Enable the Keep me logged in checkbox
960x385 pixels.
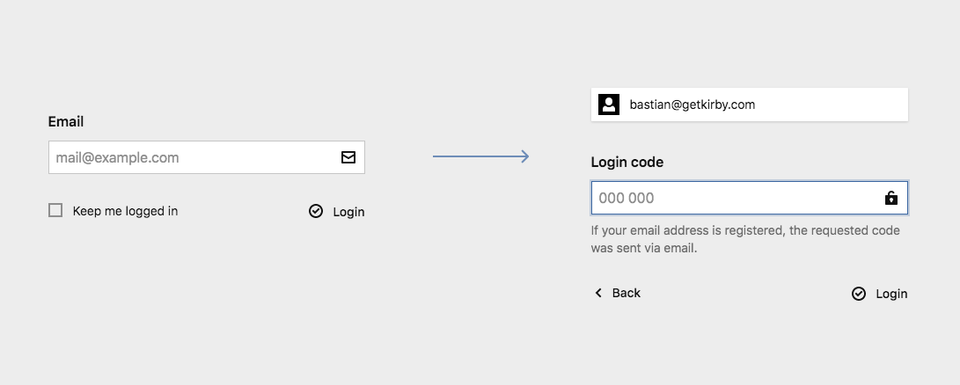click(x=55, y=211)
